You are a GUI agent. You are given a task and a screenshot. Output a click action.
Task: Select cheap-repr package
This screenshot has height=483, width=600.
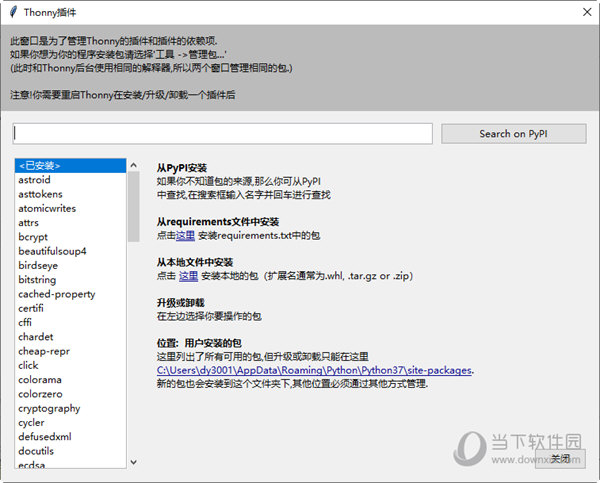coord(70,351)
